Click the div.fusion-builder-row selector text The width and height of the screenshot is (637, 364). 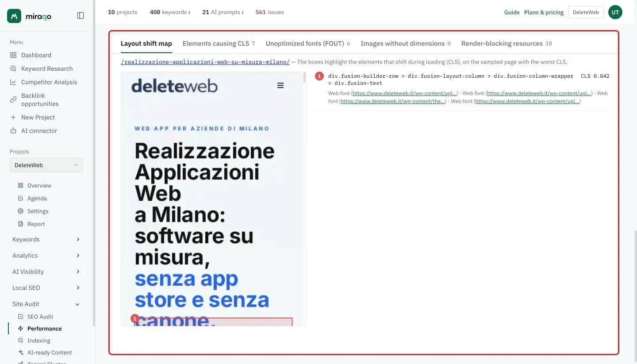[x=451, y=80]
